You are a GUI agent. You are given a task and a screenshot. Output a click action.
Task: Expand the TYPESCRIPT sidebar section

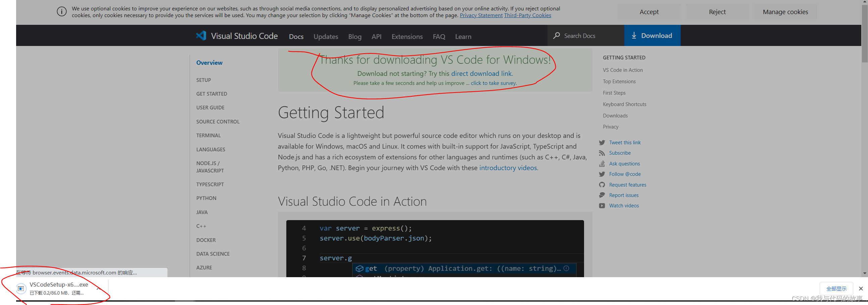point(210,184)
